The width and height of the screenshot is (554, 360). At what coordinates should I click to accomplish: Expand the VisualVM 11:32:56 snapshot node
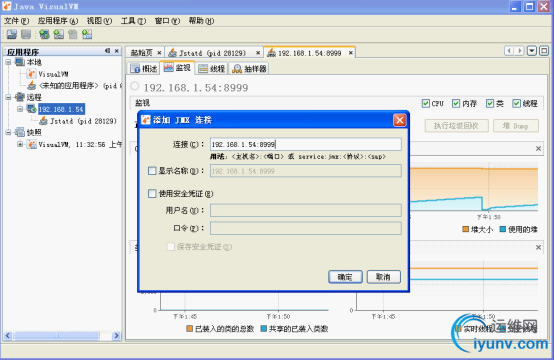20,144
